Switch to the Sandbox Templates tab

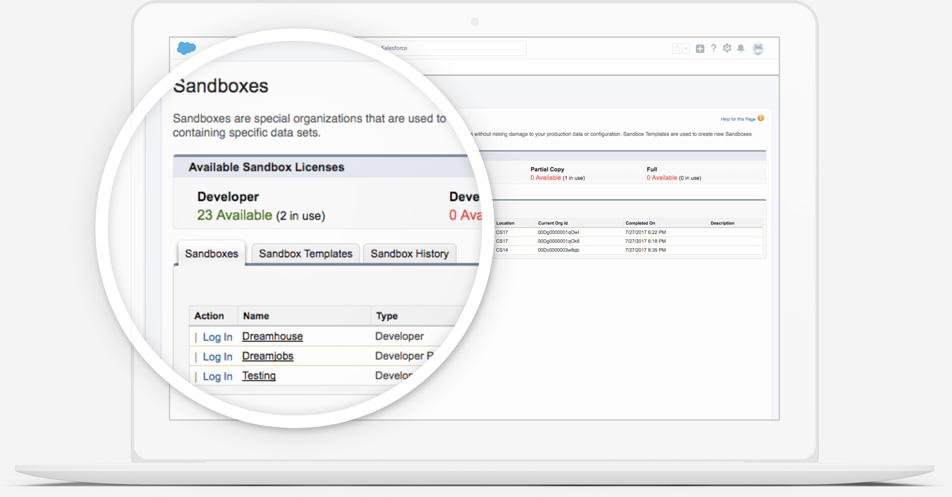(x=305, y=254)
